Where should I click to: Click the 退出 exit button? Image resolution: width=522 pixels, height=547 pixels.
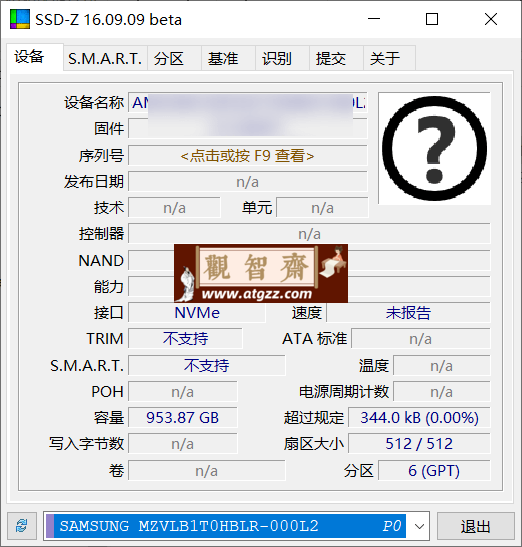coord(476,526)
